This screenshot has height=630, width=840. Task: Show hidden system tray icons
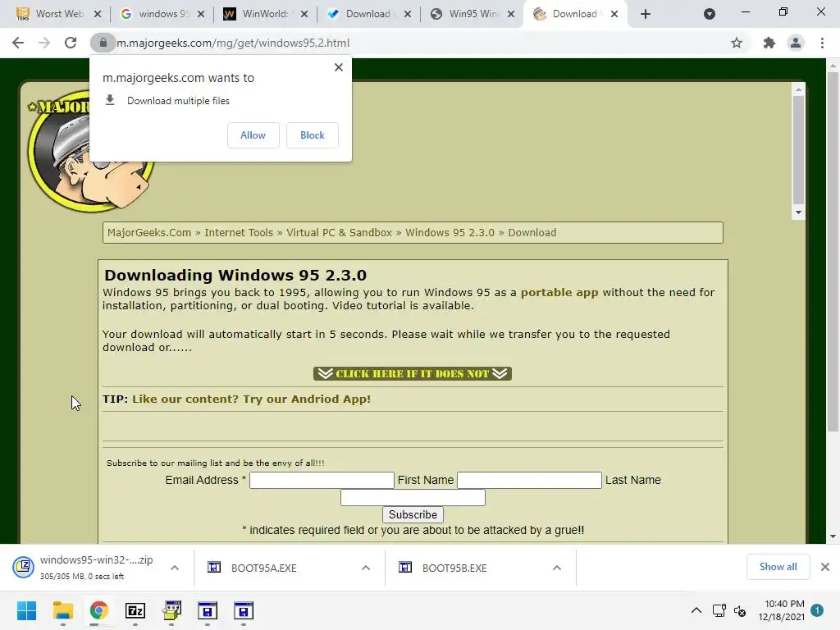coord(696,610)
